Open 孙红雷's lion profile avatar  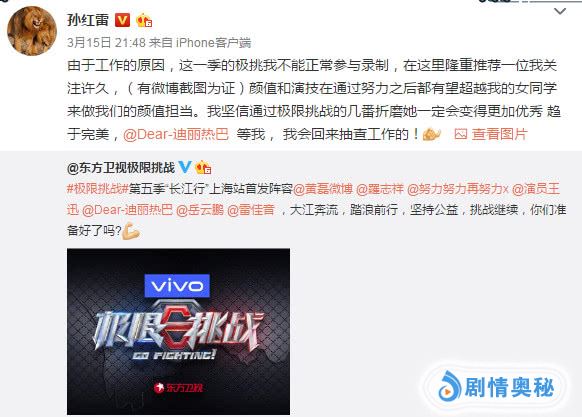tap(32, 31)
